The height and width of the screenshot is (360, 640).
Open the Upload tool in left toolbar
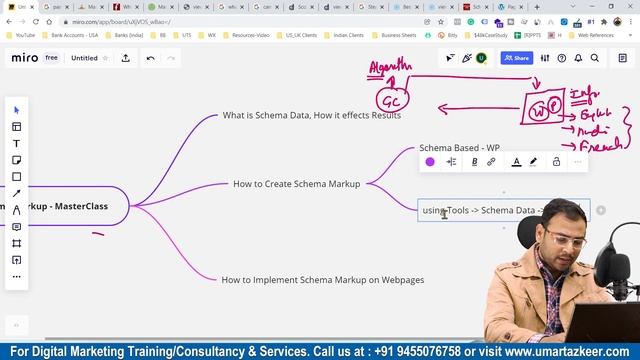point(16,260)
